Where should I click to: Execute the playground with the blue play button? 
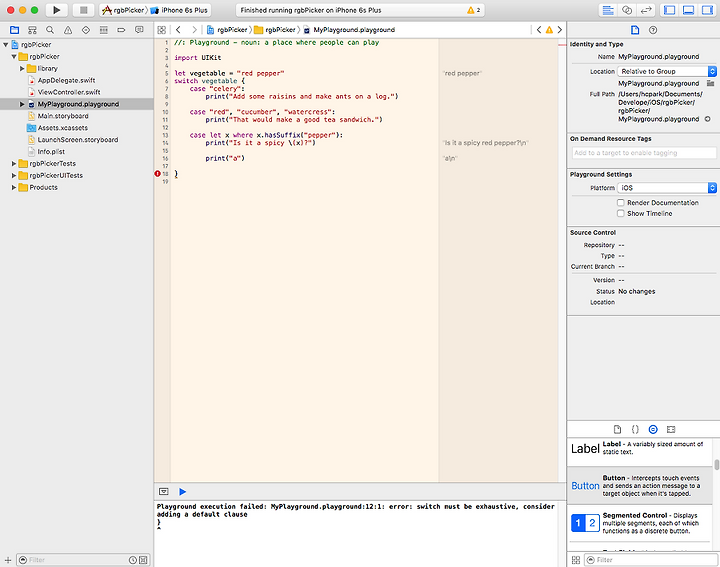pos(182,491)
